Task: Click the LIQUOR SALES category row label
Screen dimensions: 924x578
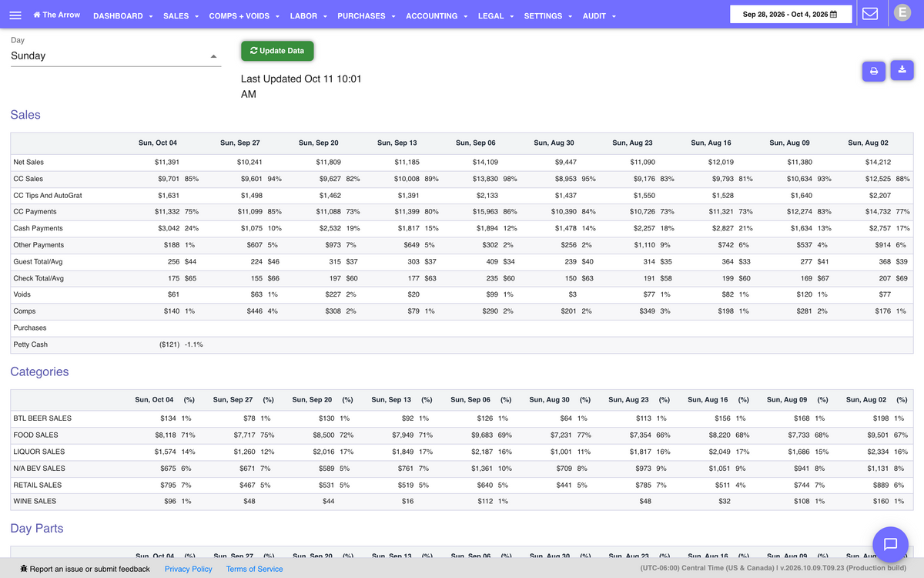Action: point(38,452)
